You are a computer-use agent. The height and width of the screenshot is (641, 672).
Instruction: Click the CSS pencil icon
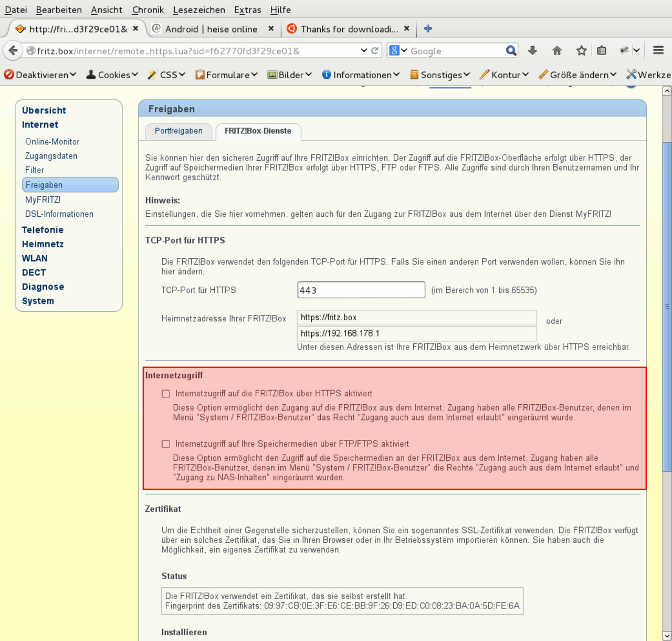152,75
